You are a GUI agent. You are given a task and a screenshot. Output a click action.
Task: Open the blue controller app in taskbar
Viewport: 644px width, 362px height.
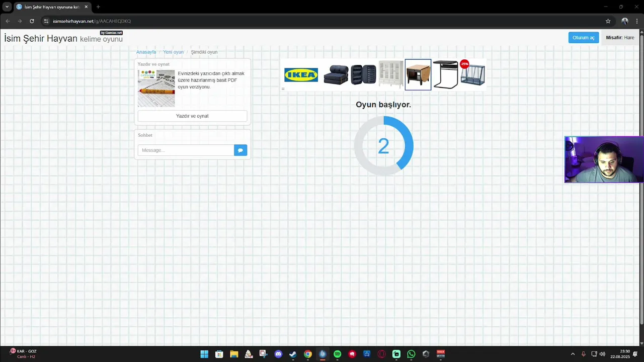[x=367, y=354]
